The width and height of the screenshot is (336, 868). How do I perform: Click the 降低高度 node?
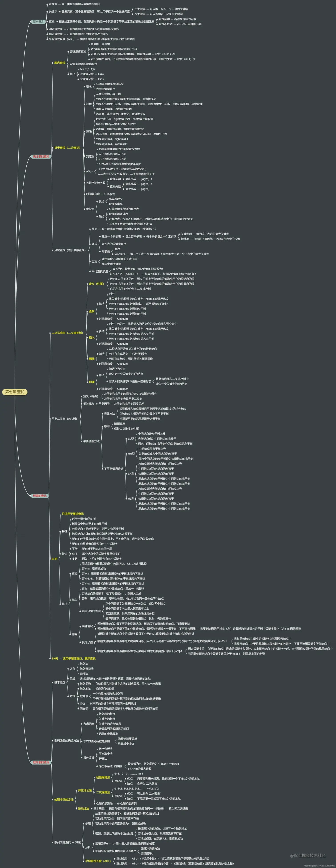tap(120, 424)
